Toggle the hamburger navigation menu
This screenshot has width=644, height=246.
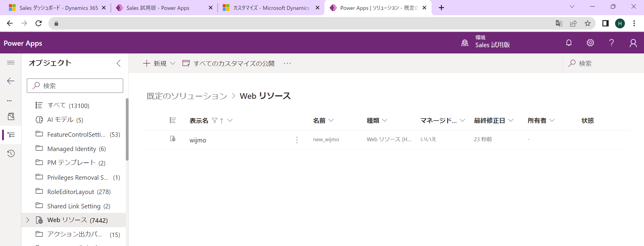[x=11, y=62]
